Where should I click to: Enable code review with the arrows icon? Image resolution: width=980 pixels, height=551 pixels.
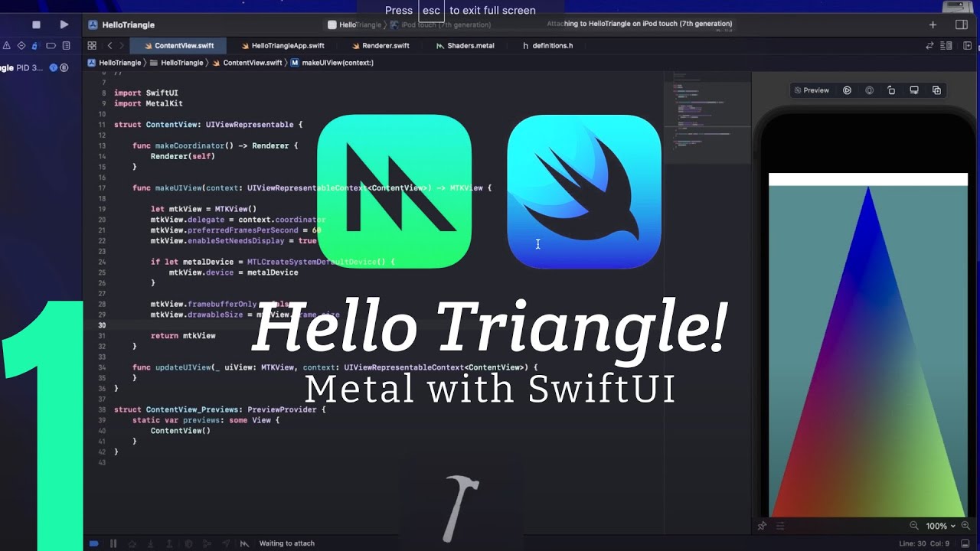[929, 46]
